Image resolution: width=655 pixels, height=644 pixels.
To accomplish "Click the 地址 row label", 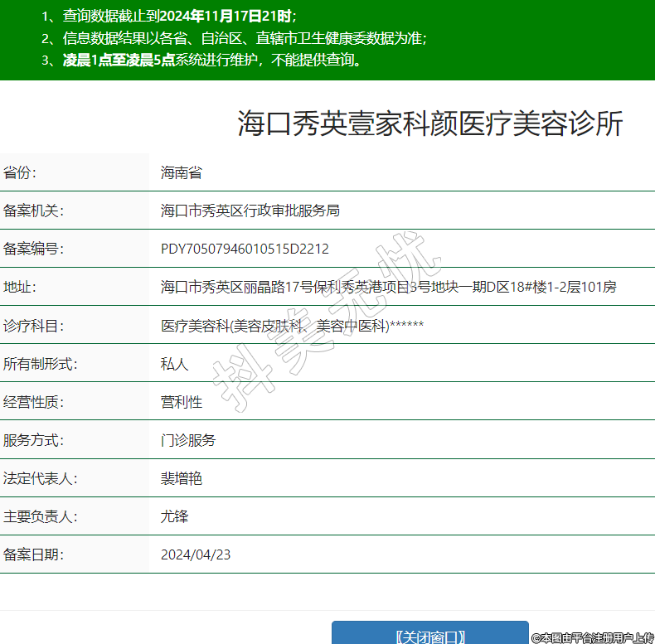I will click(x=20, y=287).
